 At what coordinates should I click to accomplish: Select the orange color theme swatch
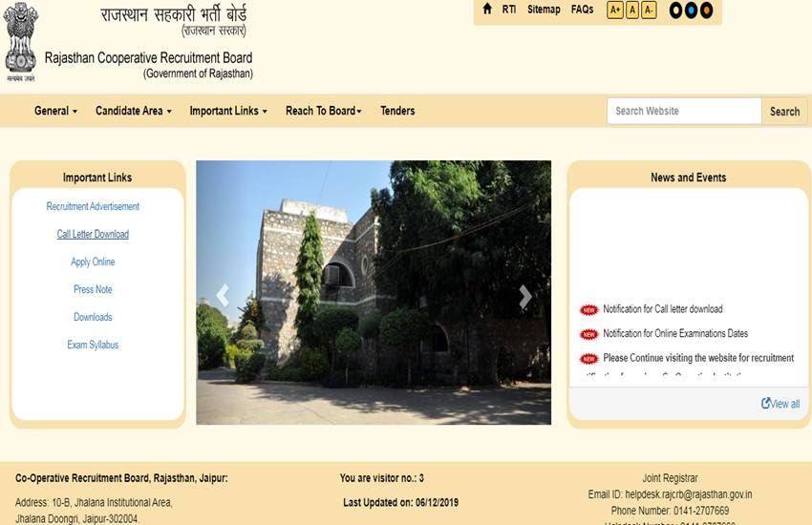pos(707,10)
